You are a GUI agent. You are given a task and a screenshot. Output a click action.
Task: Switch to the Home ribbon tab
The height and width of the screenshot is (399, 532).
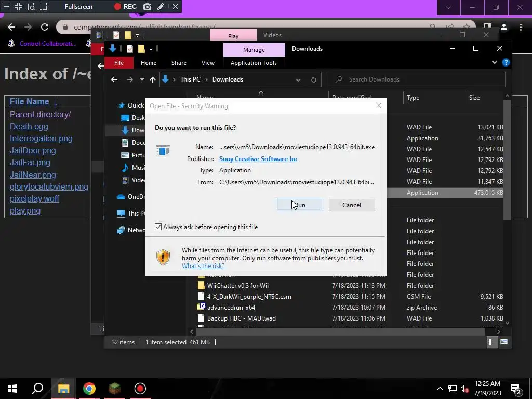pyautogui.click(x=148, y=63)
